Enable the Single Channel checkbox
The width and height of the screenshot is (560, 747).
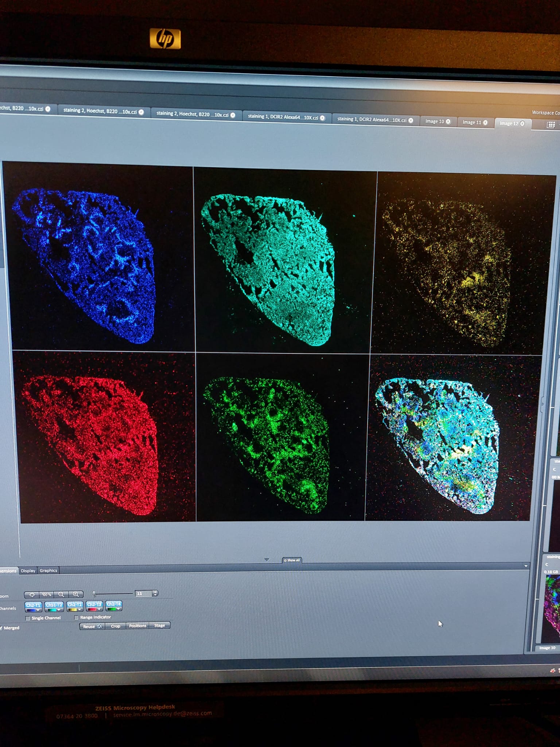point(28,618)
